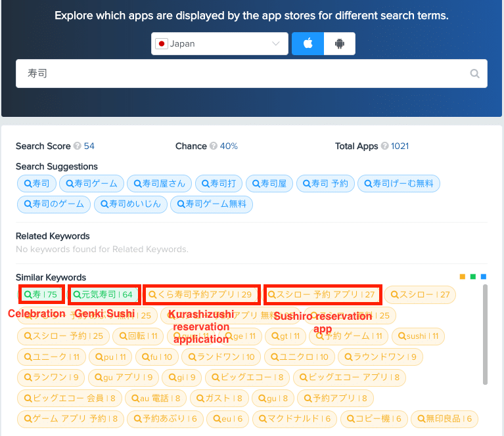Focus the 寿司 search input field
Viewport: 504px width, 436px height.
click(252, 74)
